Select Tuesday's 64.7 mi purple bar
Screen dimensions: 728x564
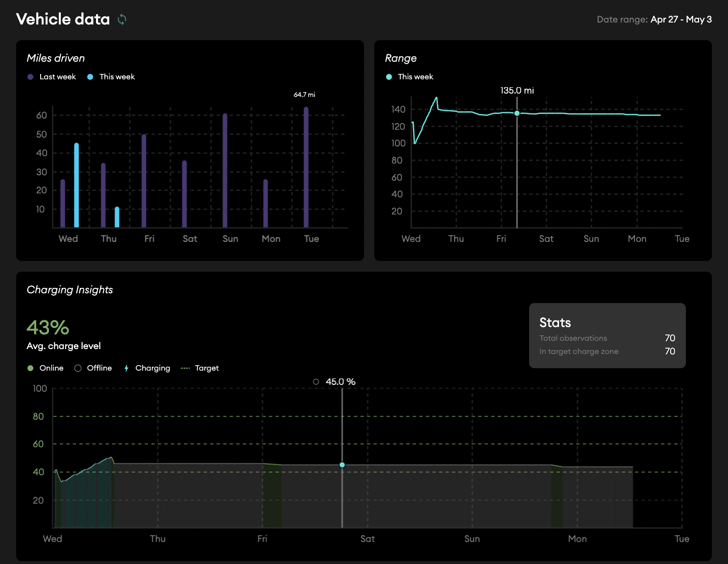click(306, 166)
